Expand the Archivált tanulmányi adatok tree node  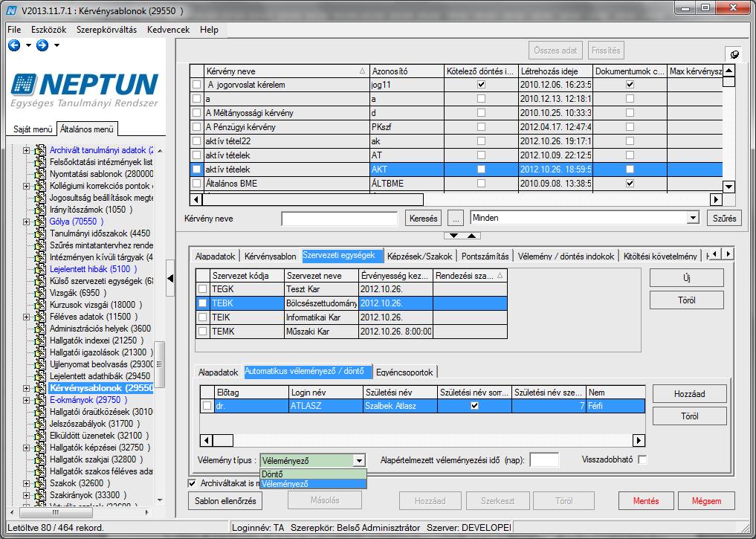click(27, 150)
